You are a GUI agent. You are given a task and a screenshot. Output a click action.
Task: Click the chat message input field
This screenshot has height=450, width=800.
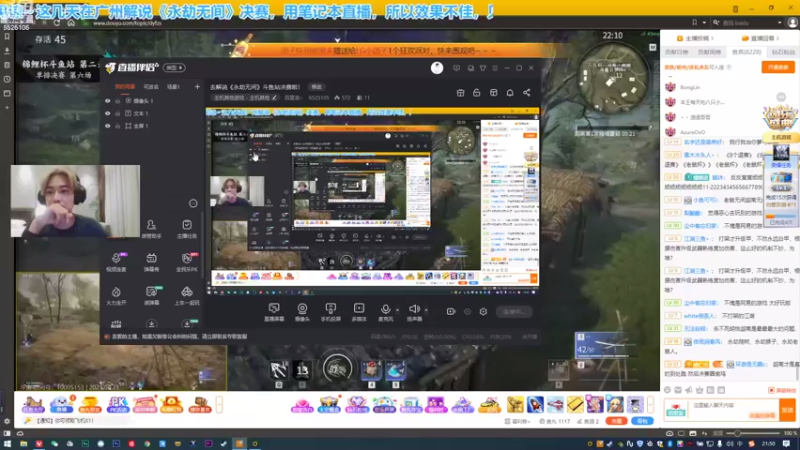click(x=735, y=410)
